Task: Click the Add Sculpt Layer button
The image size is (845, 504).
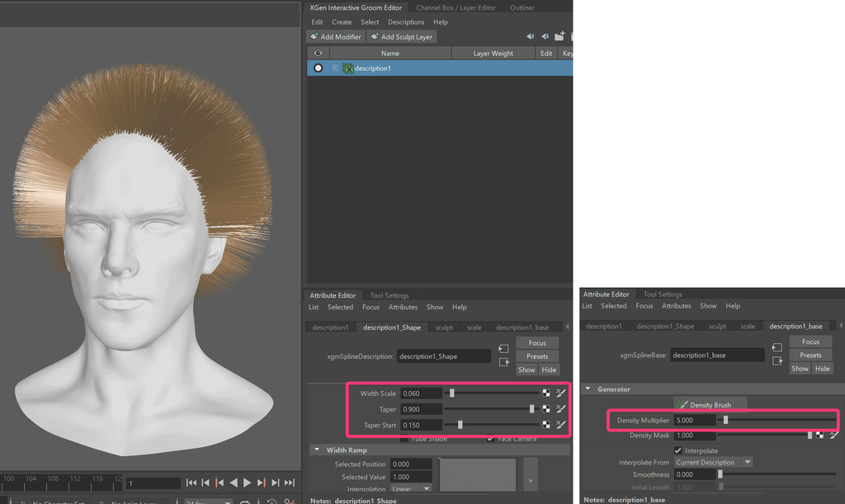Action: point(401,37)
